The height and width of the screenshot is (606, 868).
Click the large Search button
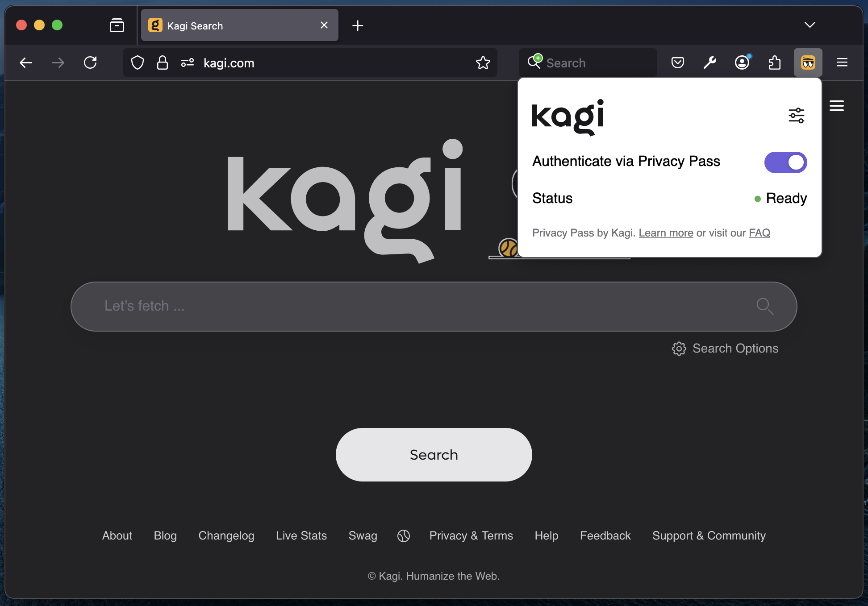pyautogui.click(x=434, y=455)
